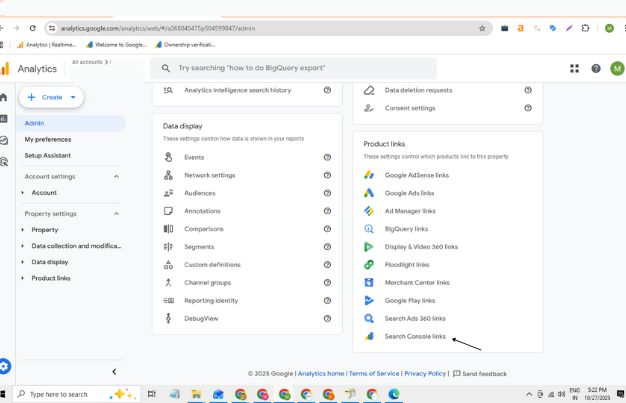Click the Reporting identity icon
The height and width of the screenshot is (403, 626).
point(168,300)
